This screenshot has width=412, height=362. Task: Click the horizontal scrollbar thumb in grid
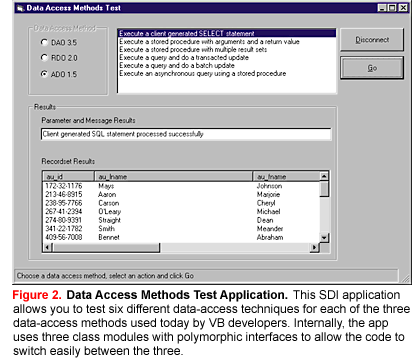click(106, 247)
